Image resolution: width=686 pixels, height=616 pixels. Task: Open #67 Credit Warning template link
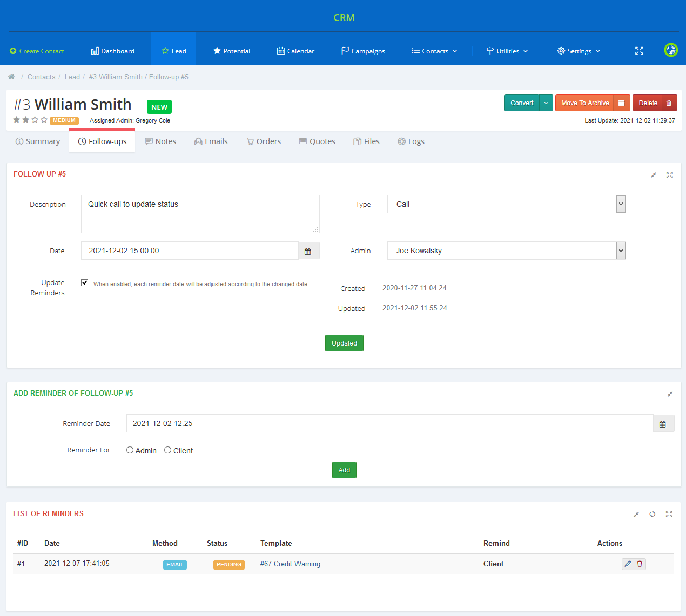click(290, 564)
